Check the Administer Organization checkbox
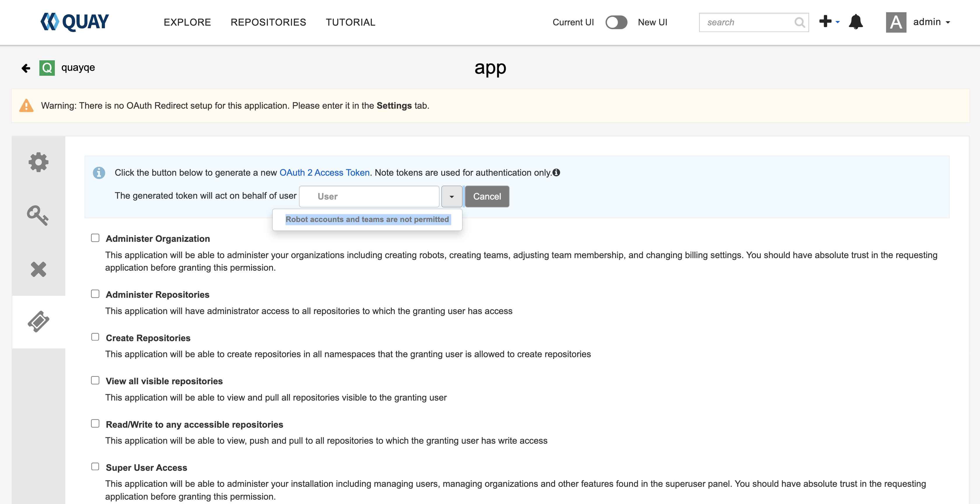The height and width of the screenshot is (504, 980). tap(95, 238)
